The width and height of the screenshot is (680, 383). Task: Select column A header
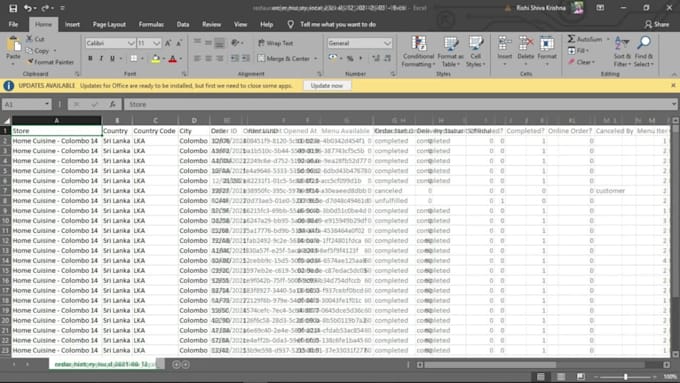click(56, 120)
